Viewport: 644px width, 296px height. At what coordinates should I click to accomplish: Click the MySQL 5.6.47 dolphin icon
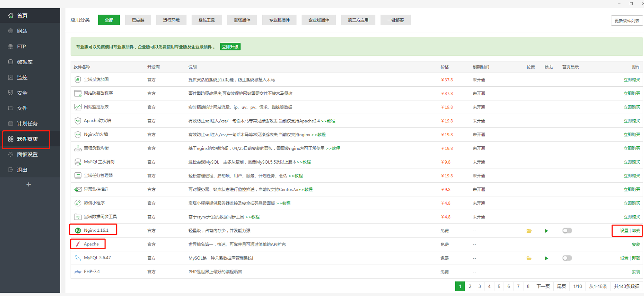pos(78,258)
